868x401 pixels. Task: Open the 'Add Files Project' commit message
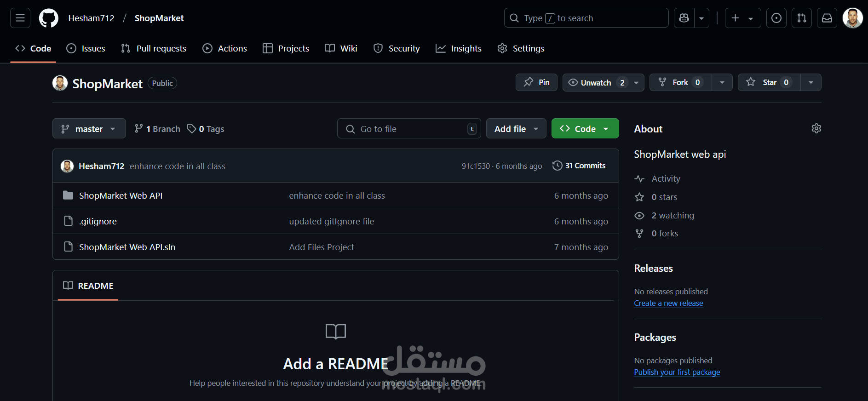click(x=322, y=247)
